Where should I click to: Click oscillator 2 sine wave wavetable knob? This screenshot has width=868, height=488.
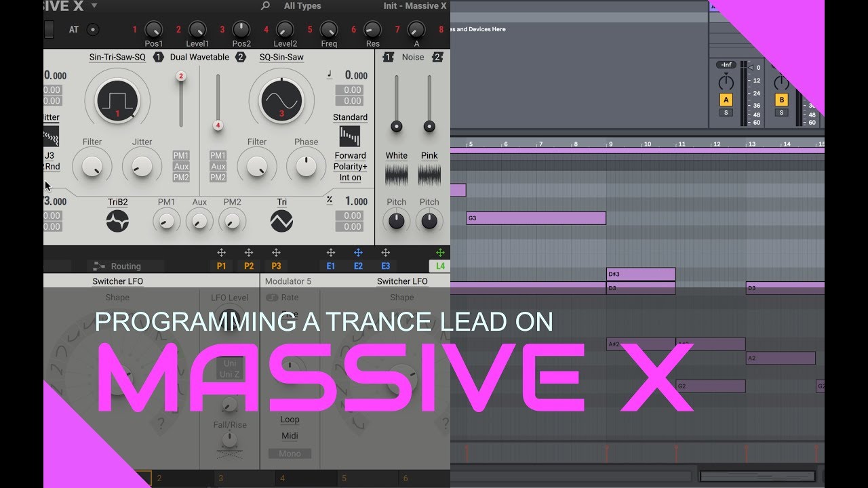click(281, 100)
